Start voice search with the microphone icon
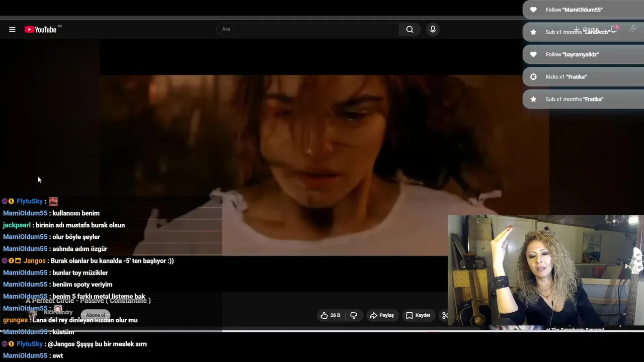The width and height of the screenshot is (644, 362). [x=433, y=30]
